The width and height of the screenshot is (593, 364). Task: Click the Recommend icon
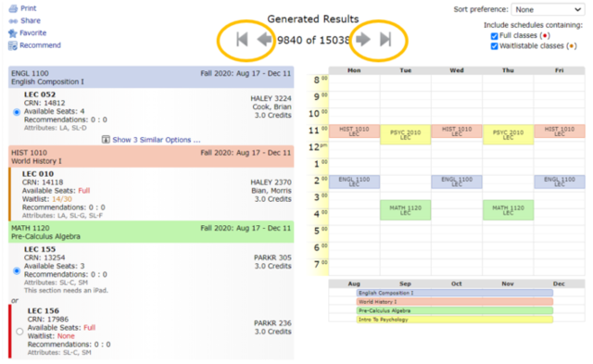13,45
